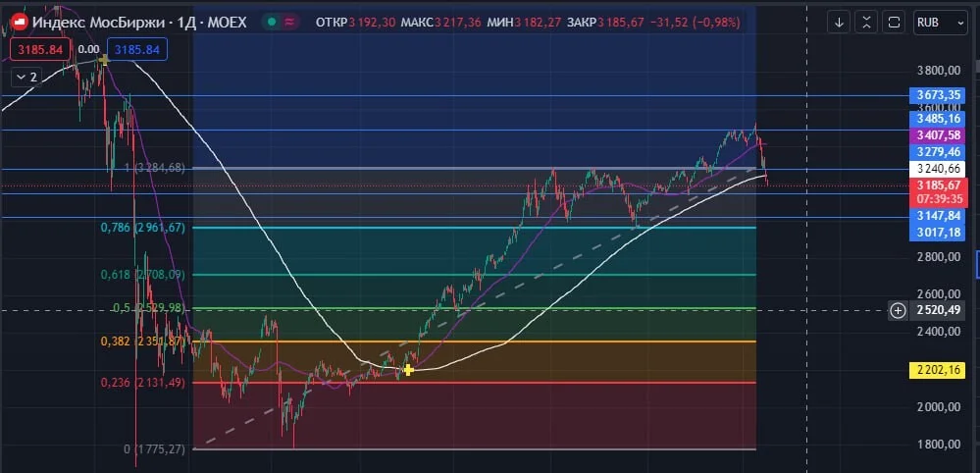Toggle the fullscreen frame button
Screen dimensions: 980x473
(x=894, y=23)
